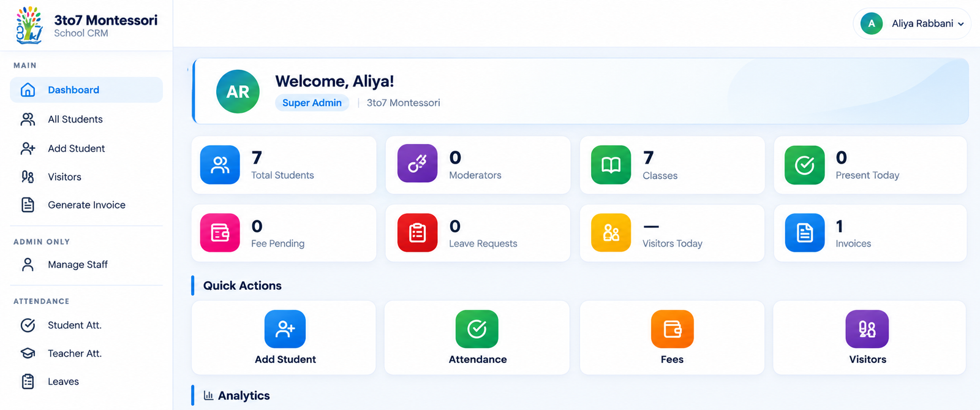Click the AR avatar in welcome banner
The image size is (980, 410).
(x=238, y=91)
